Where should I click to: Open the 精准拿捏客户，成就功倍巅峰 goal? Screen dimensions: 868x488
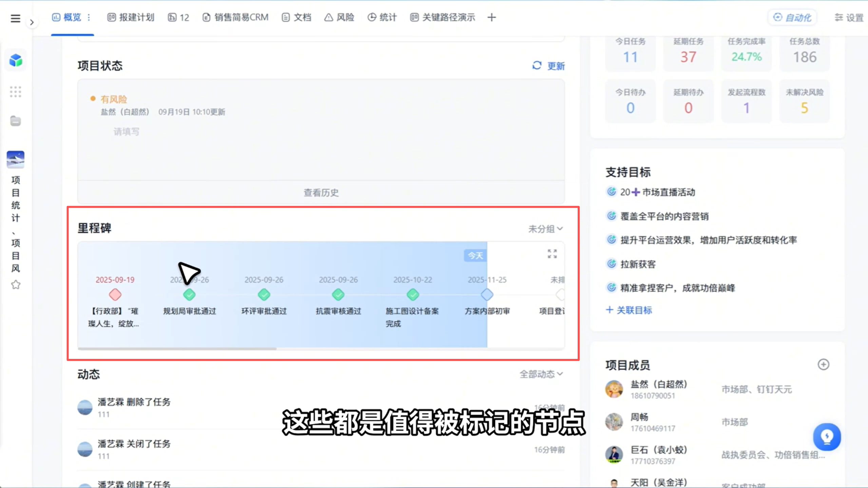[x=678, y=288]
